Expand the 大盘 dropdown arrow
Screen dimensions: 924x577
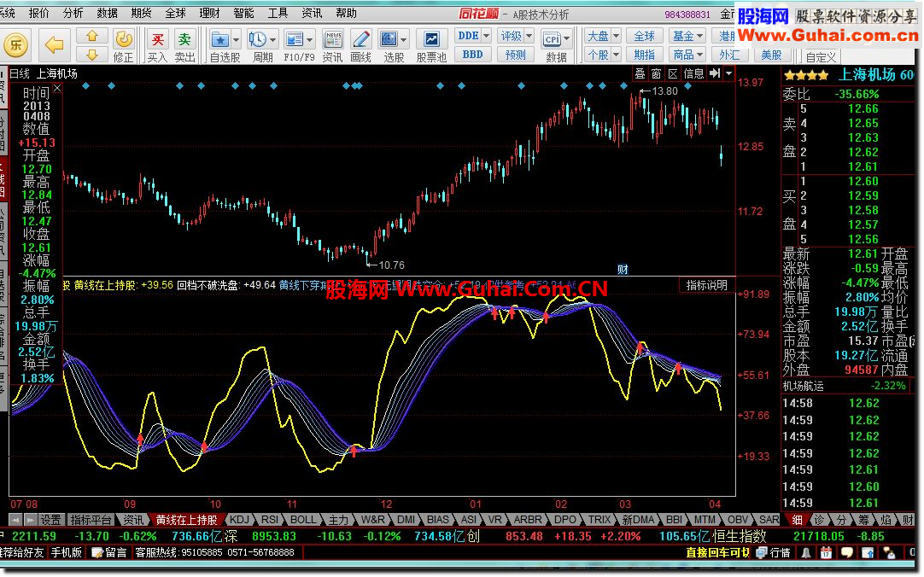point(616,36)
